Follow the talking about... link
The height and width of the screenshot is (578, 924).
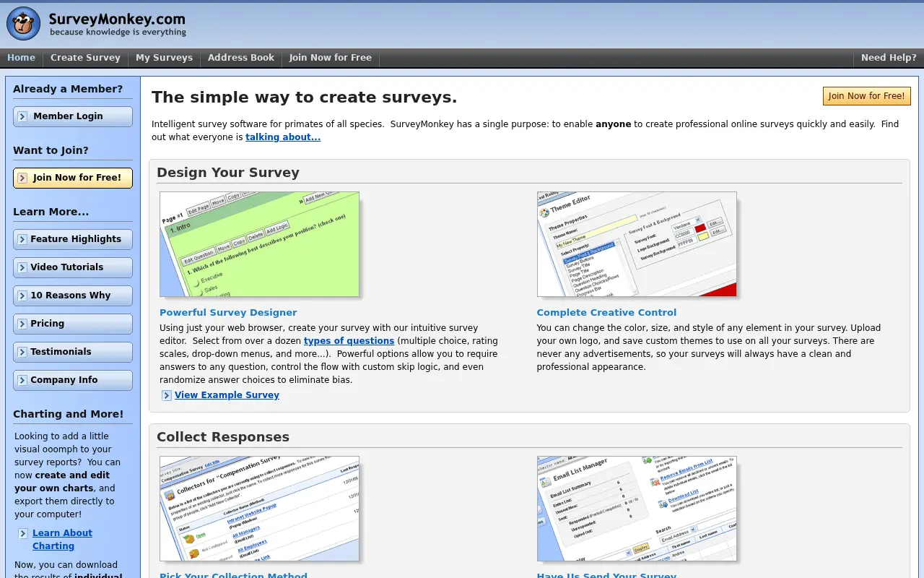[x=283, y=137]
